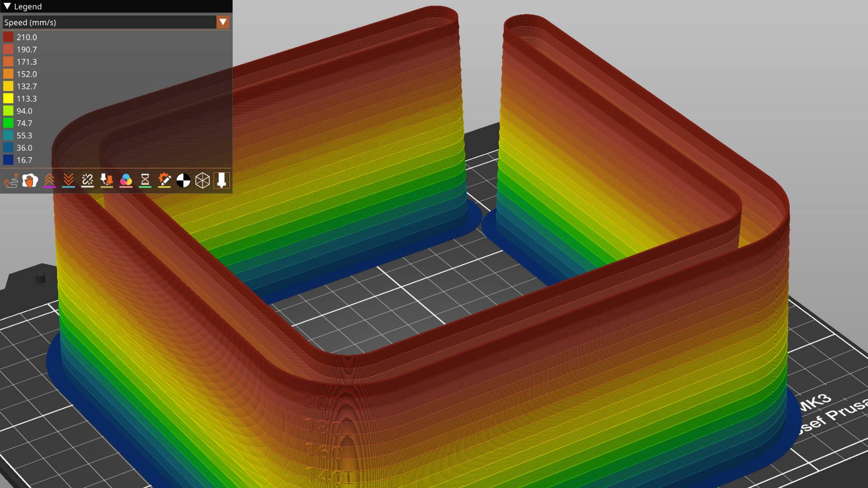Toggle the Center of gravity icon
This screenshot has width=868, height=488.
[x=183, y=181]
